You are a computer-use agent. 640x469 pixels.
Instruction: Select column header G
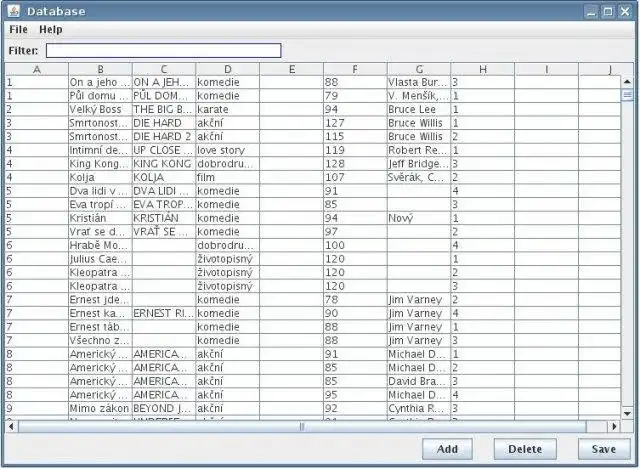pos(419,69)
